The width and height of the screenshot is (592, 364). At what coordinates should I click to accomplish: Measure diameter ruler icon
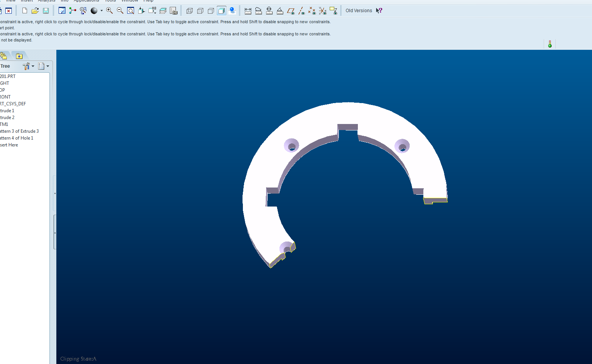(x=269, y=11)
